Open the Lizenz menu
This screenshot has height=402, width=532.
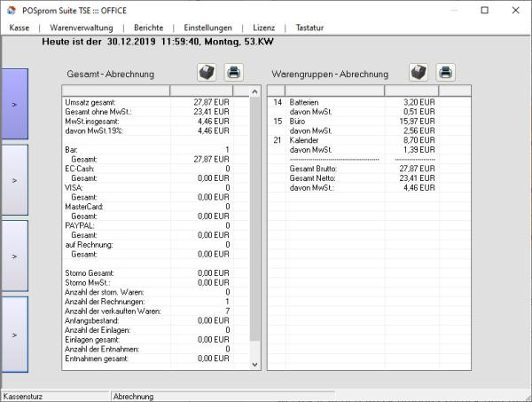click(x=263, y=28)
